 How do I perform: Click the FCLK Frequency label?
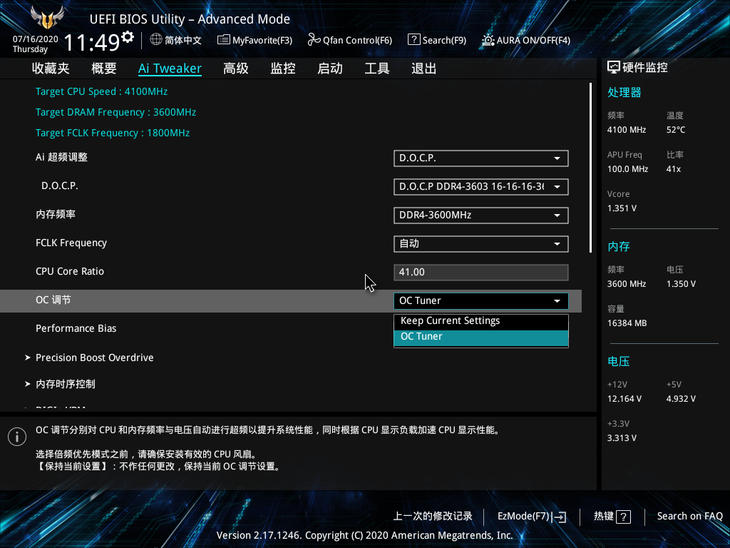click(x=71, y=243)
